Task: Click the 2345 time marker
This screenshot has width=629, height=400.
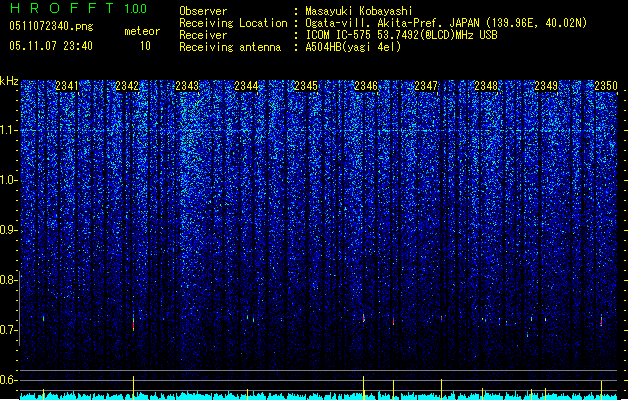Action: pos(306,86)
